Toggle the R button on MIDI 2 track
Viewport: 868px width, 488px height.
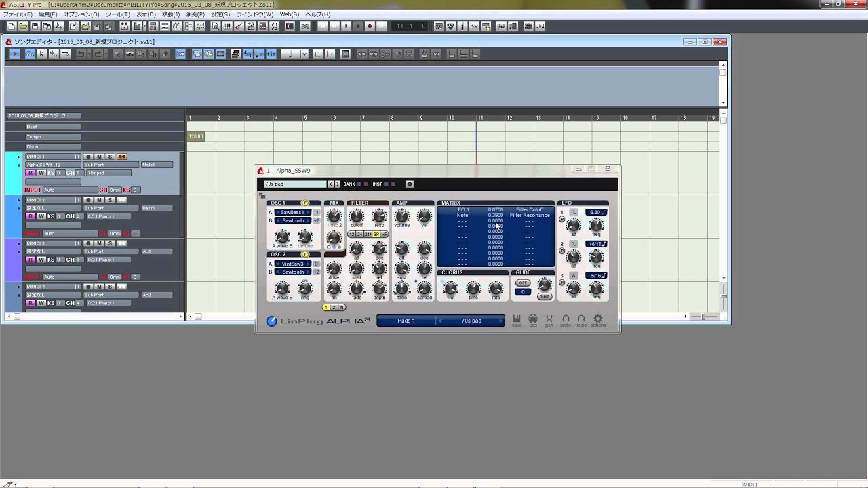[x=30, y=216]
